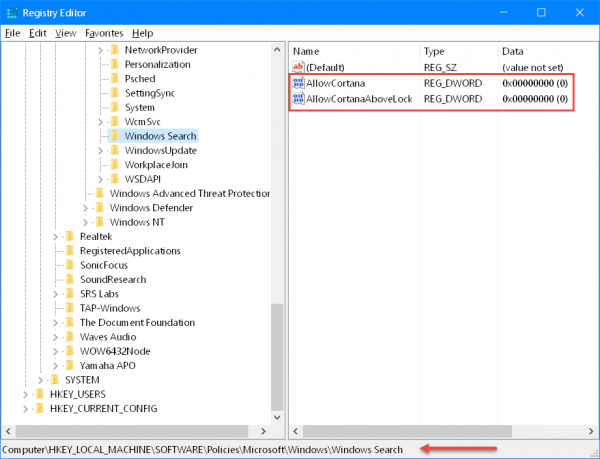Select Windows Advanced Threat Protection key

tap(190, 194)
